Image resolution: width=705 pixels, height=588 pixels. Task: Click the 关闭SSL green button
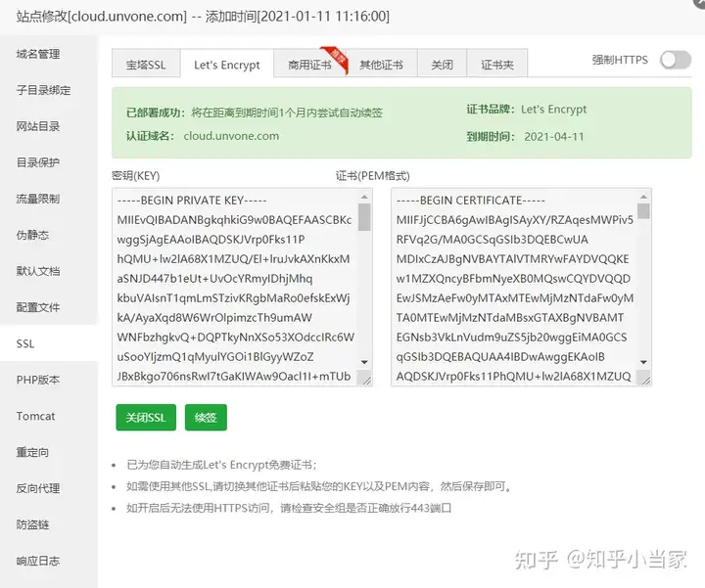tap(146, 418)
